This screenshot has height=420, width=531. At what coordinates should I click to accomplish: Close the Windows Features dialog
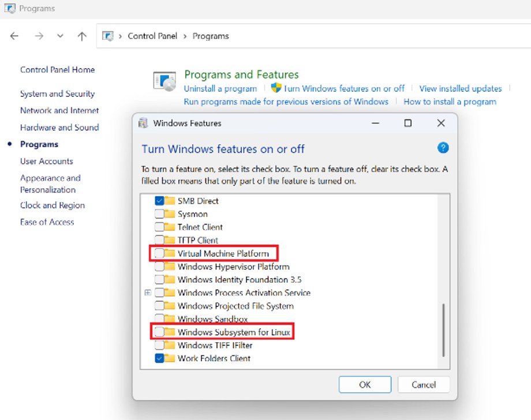[x=441, y=123]
